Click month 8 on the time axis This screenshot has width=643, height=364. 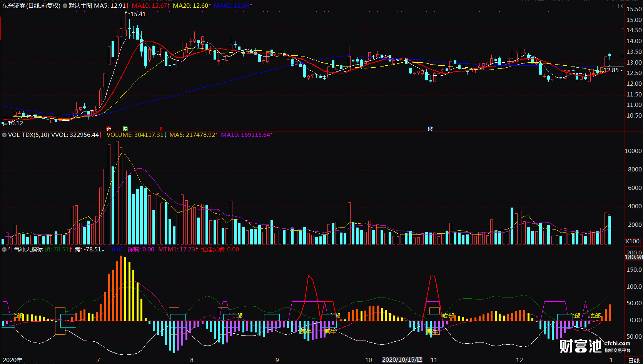pos(192,360)
